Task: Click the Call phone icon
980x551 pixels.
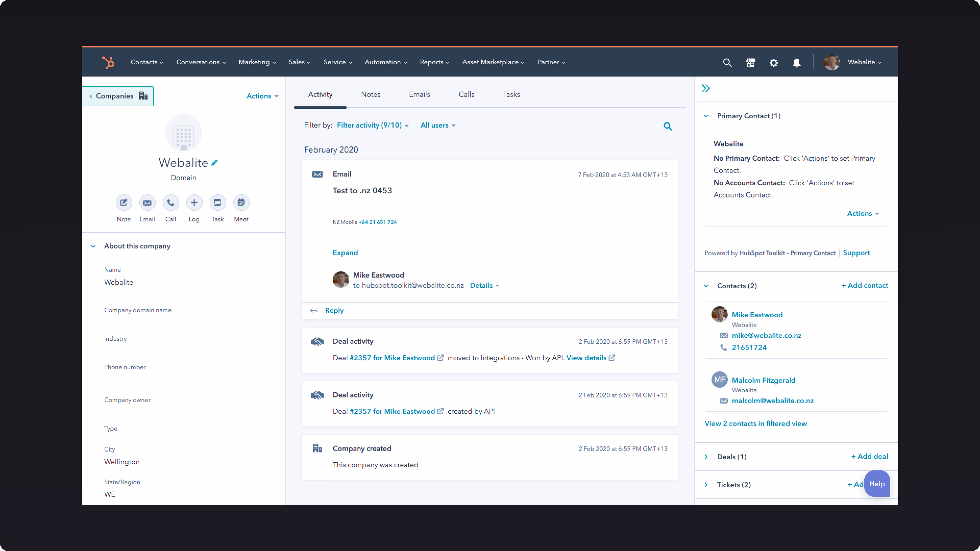Action: (171, 203)
